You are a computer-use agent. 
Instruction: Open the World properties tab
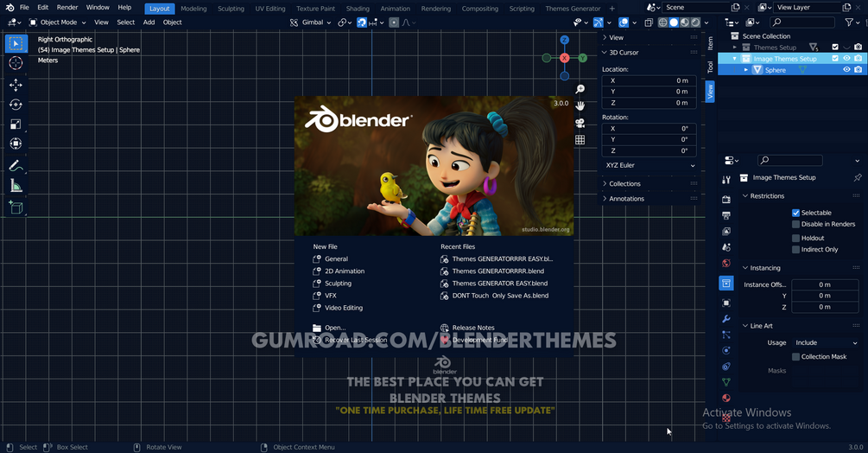tap(726, 263)
